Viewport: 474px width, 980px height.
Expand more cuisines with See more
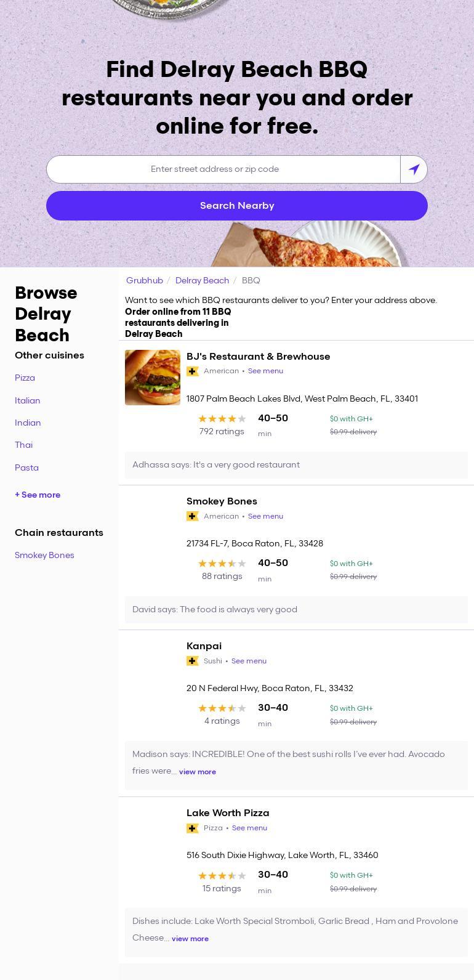[x=38, y=495]
